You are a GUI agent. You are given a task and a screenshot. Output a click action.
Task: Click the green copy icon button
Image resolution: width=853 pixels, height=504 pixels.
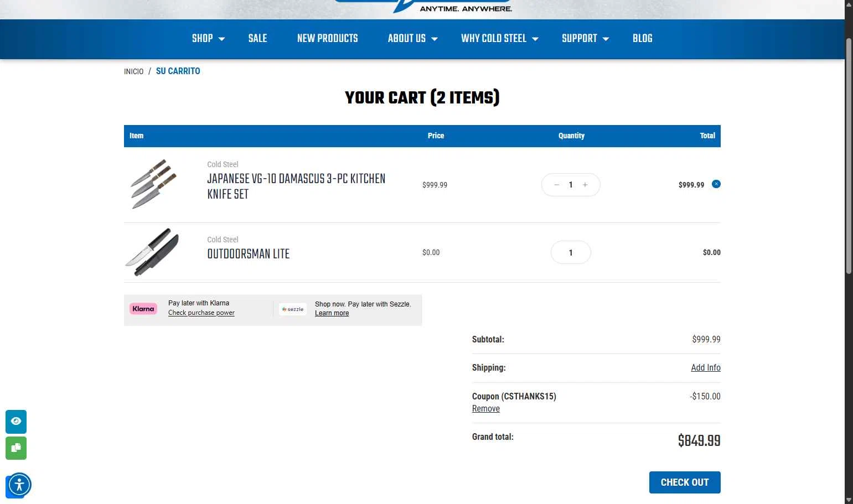(x=16, y=448)
